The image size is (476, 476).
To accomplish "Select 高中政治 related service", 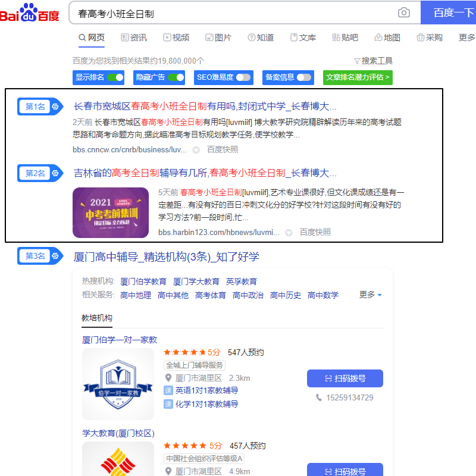I will pyautogui.click(x=248, y=295).
